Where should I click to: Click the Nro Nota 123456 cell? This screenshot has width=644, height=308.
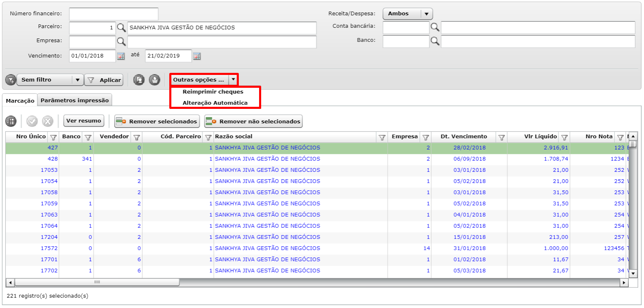pos(598,248)
